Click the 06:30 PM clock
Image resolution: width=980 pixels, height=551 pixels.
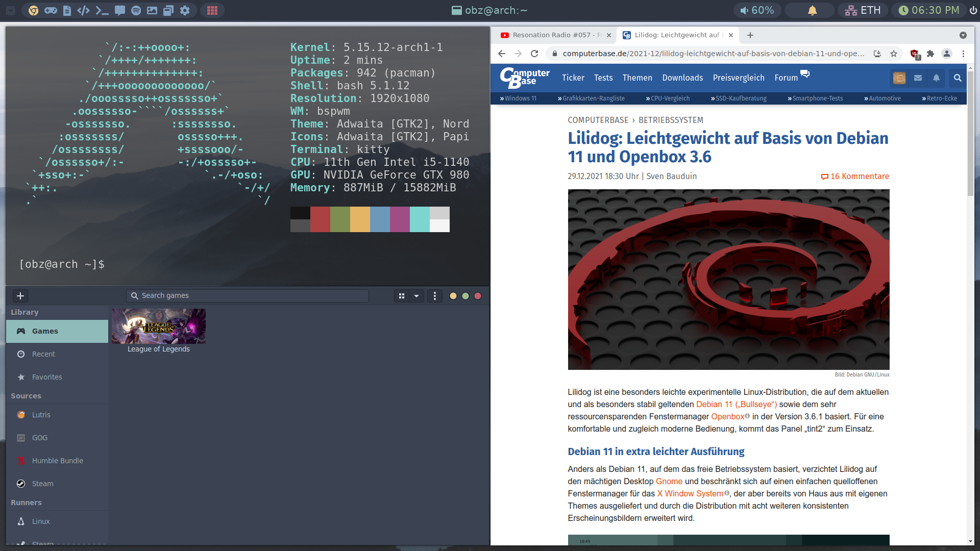pos(929,10)
